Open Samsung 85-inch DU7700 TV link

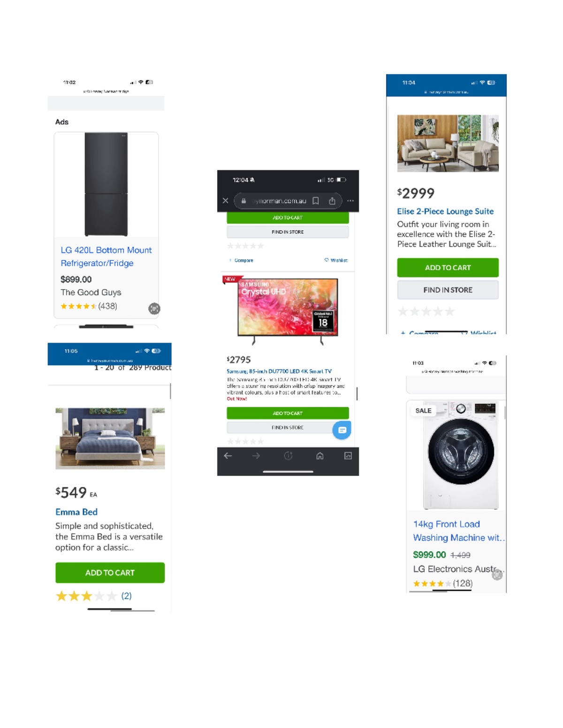coord(279,371)
